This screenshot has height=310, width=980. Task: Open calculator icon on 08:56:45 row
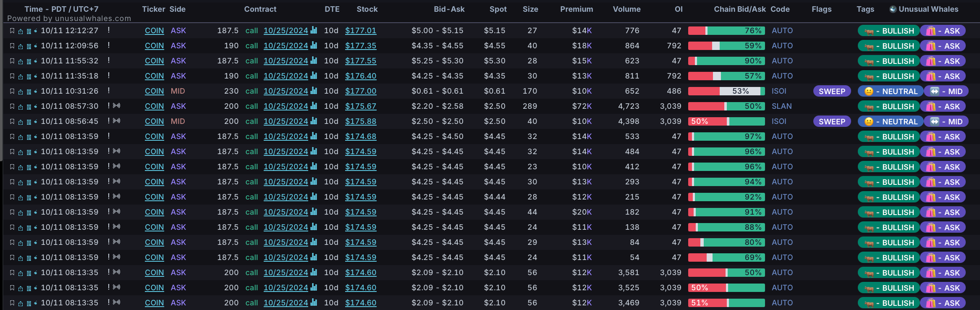pos(29,122)
